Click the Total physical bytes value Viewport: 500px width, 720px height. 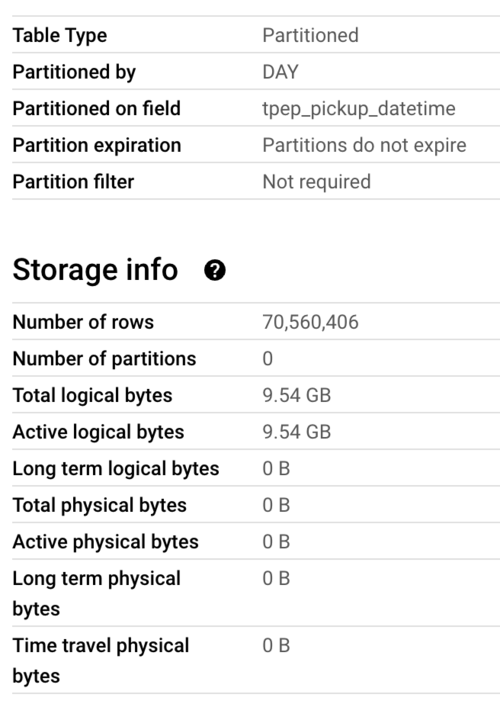tap(276, 505)
